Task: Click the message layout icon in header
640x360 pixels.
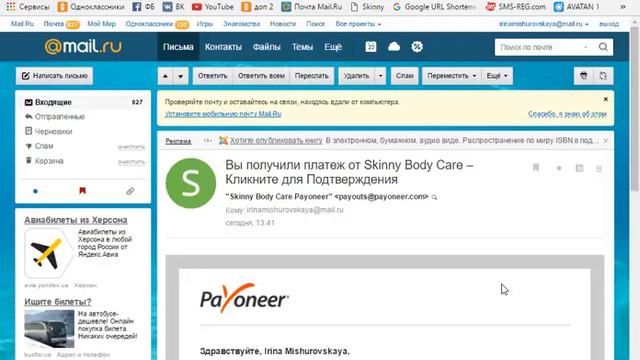Action: 579,168
